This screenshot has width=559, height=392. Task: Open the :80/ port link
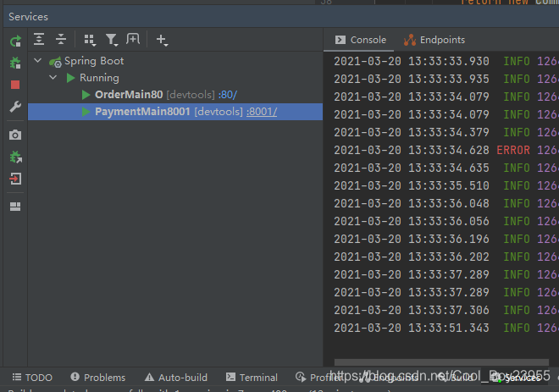click(228, 95)
